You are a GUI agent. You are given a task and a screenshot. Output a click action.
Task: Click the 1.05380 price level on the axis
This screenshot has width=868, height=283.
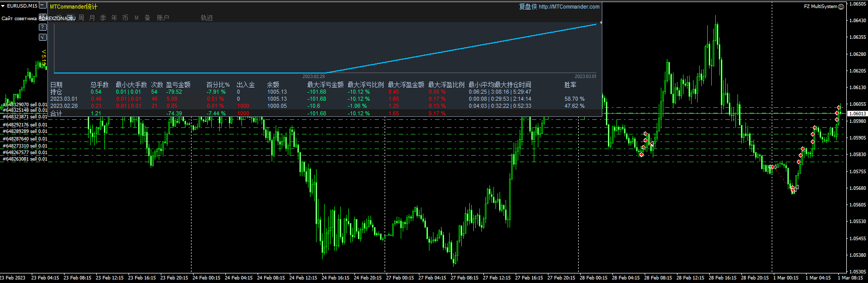(x=857, y=255)
